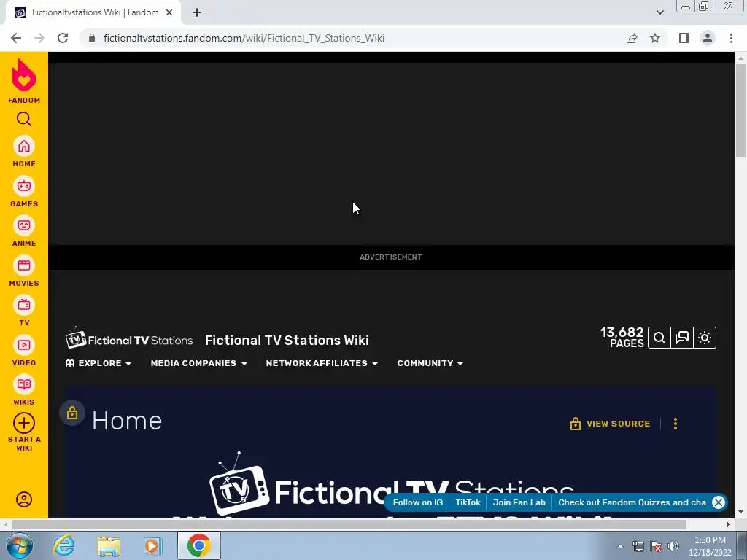This screenshot has height=560, width=747.
Task: Launch Internet Explorer from taskbar
Action: point(64,545)
